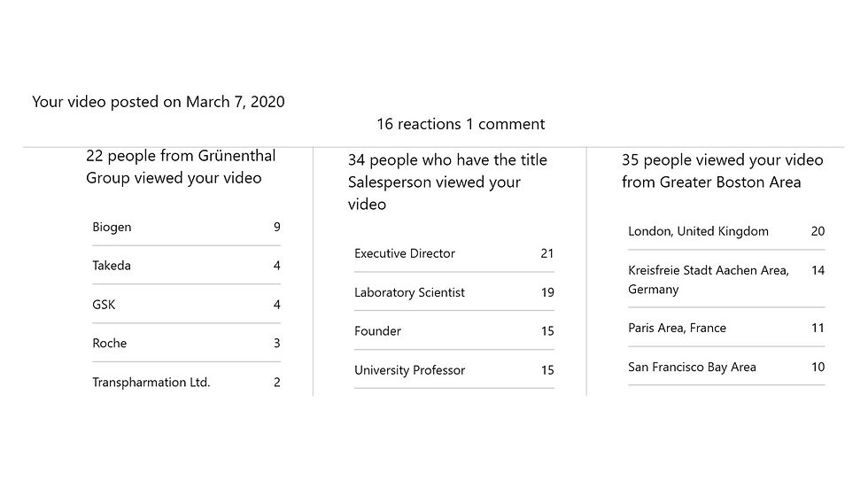Click London, United Kingdom location row
Viewport: 868px width, 488px height.
(726, 231)
